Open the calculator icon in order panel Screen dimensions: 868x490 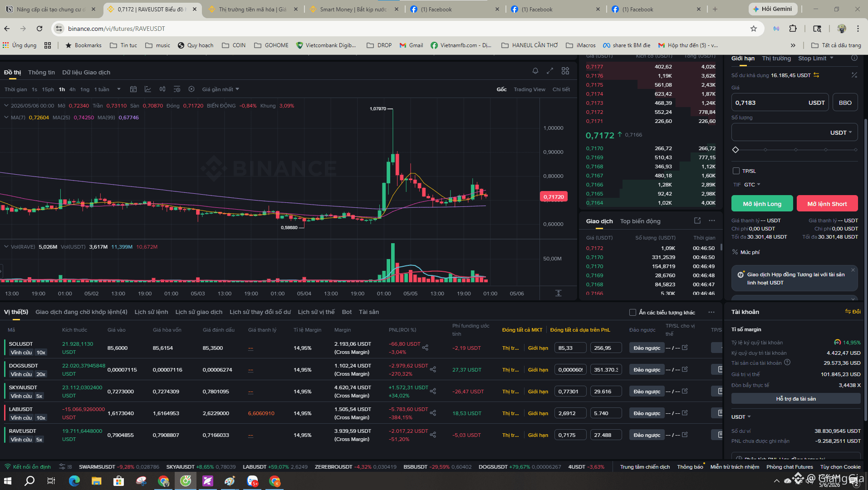[x=854, y=75]
